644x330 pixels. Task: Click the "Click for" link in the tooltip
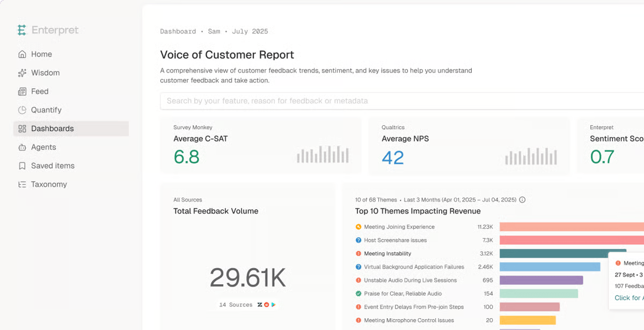tap(629, 298)
